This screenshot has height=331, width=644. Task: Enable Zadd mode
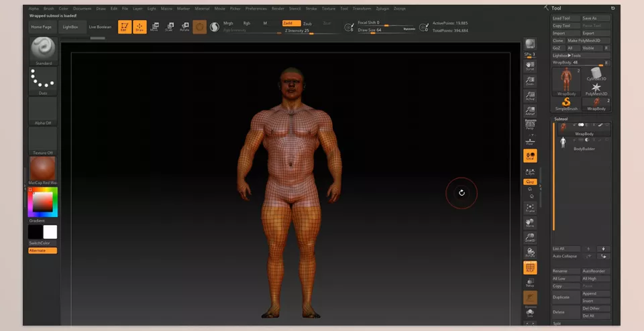click(x=291, y=23)
